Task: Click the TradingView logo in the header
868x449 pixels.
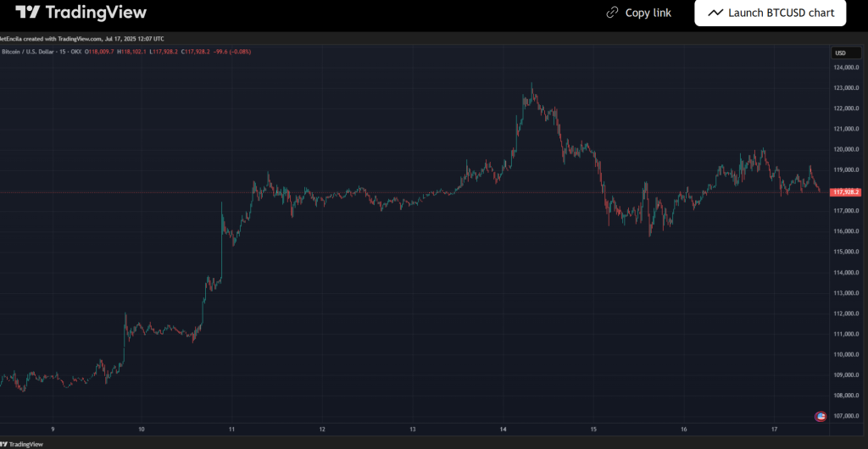Action: [x=81, y=13]
